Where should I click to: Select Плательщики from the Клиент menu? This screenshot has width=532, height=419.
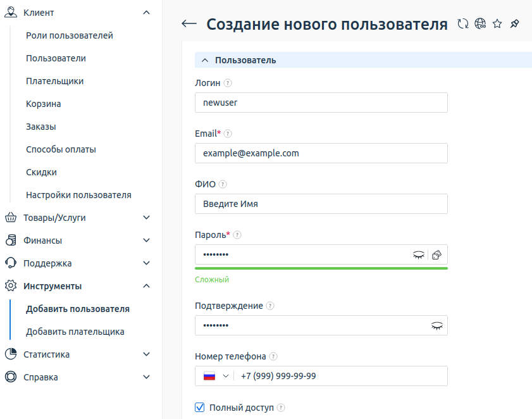[55, 81]
